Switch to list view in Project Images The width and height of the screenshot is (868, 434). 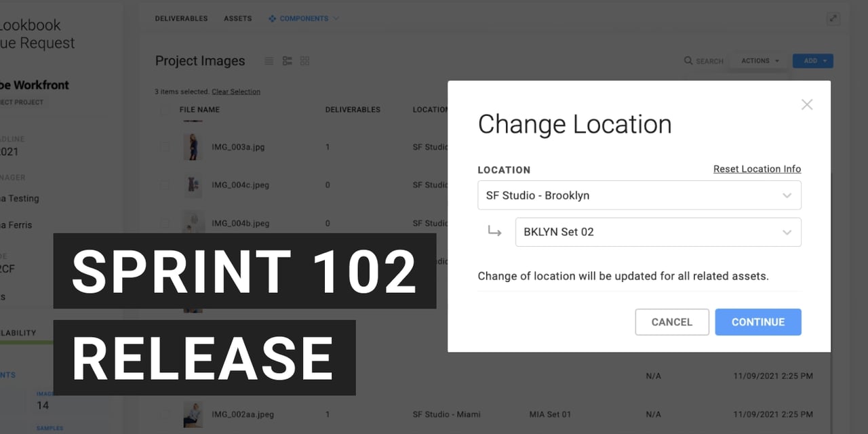(269, 61)
